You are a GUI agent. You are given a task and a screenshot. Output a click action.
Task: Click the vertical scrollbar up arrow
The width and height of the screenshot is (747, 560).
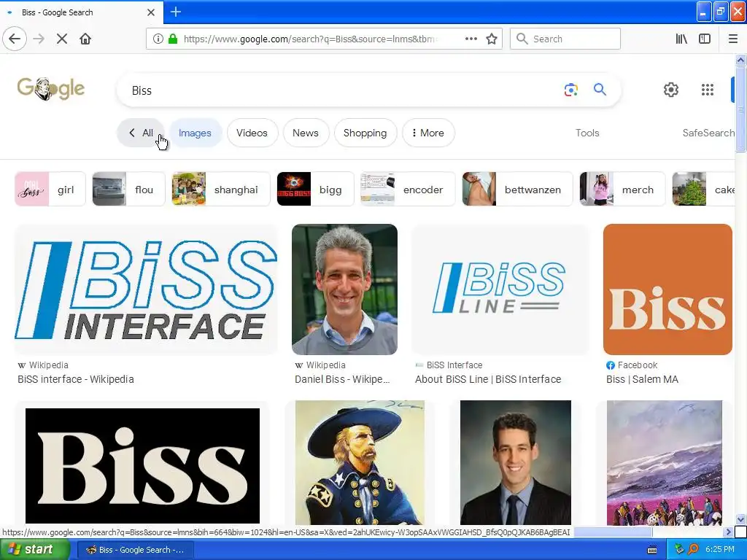(740, 60)
